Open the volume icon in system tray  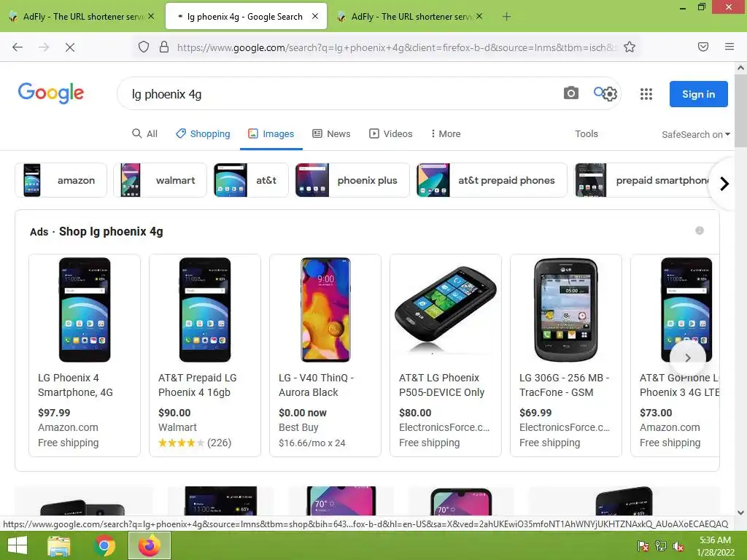pos(678,546)
